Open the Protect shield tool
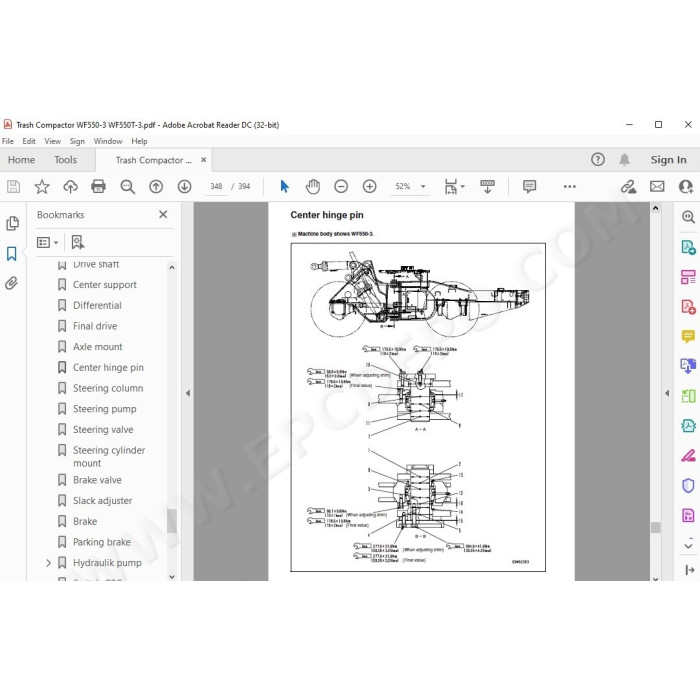The width and height of the screenshot is (700, 700). 688,485
